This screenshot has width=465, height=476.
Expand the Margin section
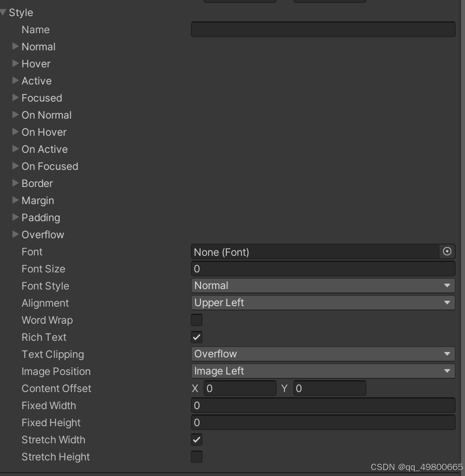point(15,200)
